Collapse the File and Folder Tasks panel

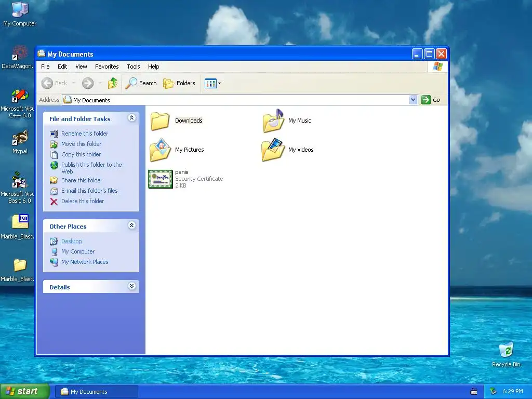[x=131, y=118]
